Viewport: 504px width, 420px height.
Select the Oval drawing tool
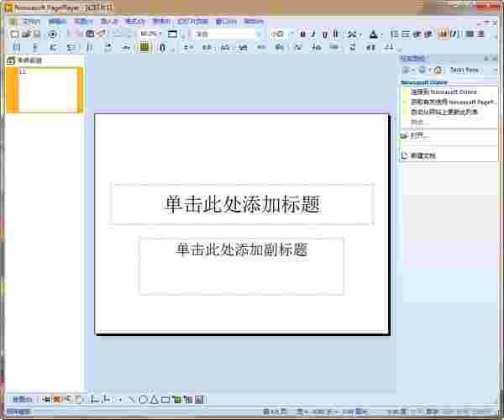click(143, 400)
